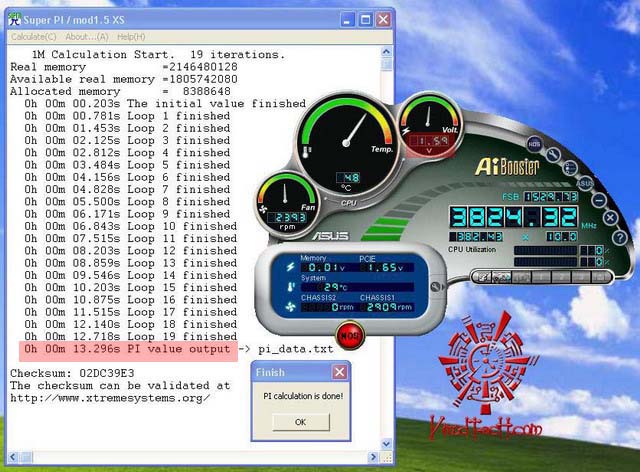Click the PCIE 1.65v voltage reading
The width and height of the screenshot is (640, 472).
[387, 267]
